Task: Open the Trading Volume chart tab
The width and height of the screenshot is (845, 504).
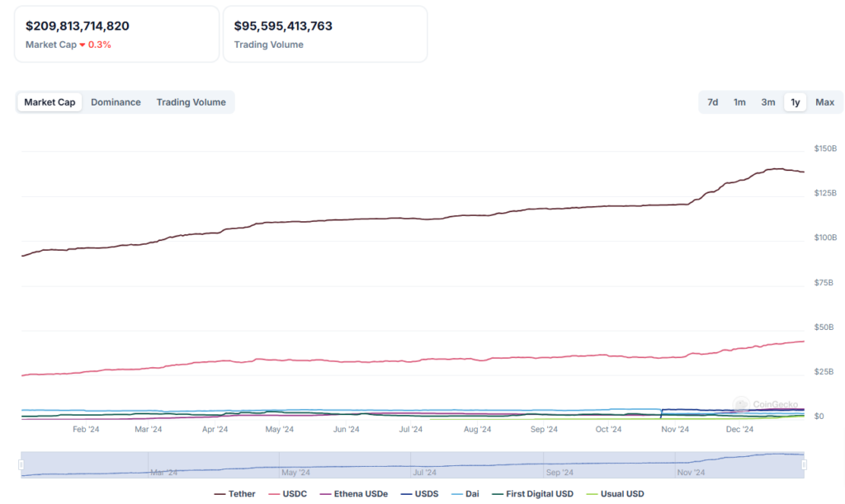Action: (x=191, y=102)
